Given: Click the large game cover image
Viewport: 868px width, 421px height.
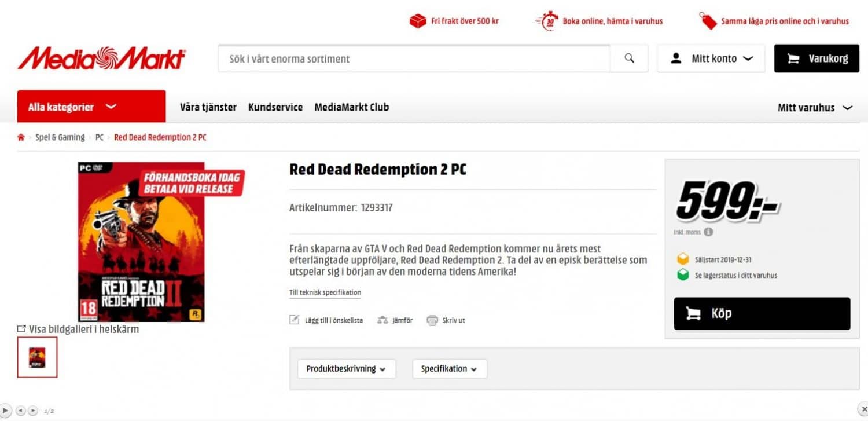Looking at the screenshot, I should click(141, 241).
